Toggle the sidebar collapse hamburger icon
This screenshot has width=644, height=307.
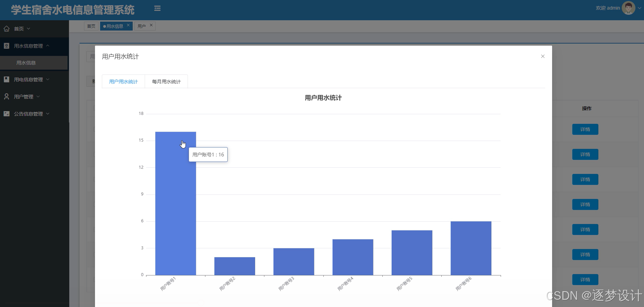pyautogui.click(x=157, y=8)
